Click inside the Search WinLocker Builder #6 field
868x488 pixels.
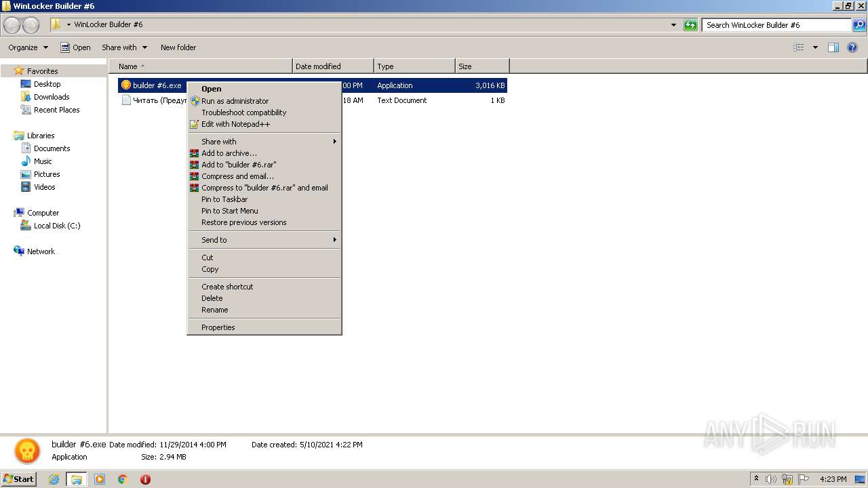point(776,25)
